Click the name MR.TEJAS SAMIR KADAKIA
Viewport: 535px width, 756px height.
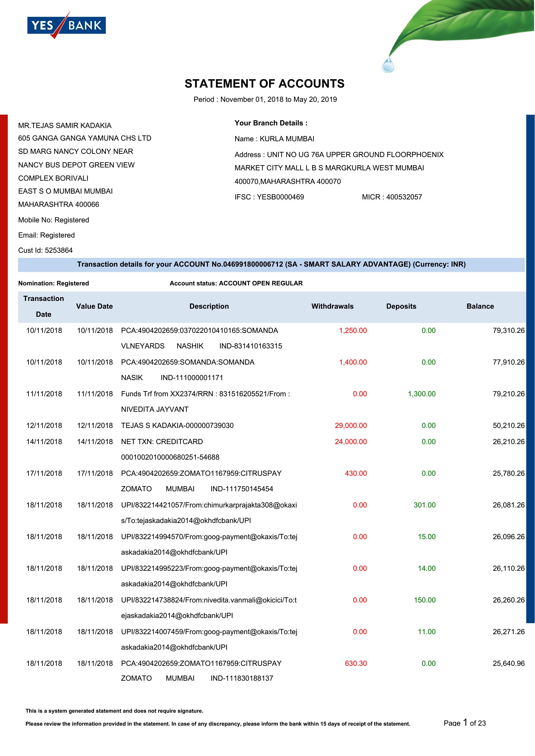(x=65, y=125)
